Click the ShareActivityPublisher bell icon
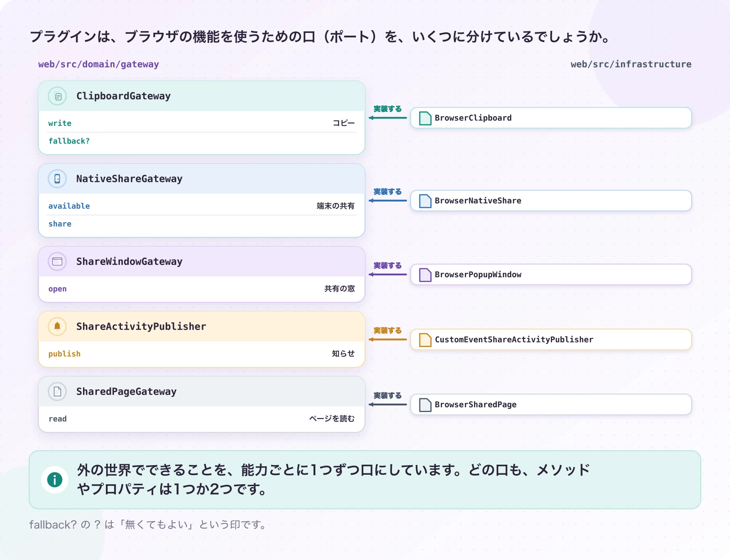730x560 pixels. tap(57, 327)
